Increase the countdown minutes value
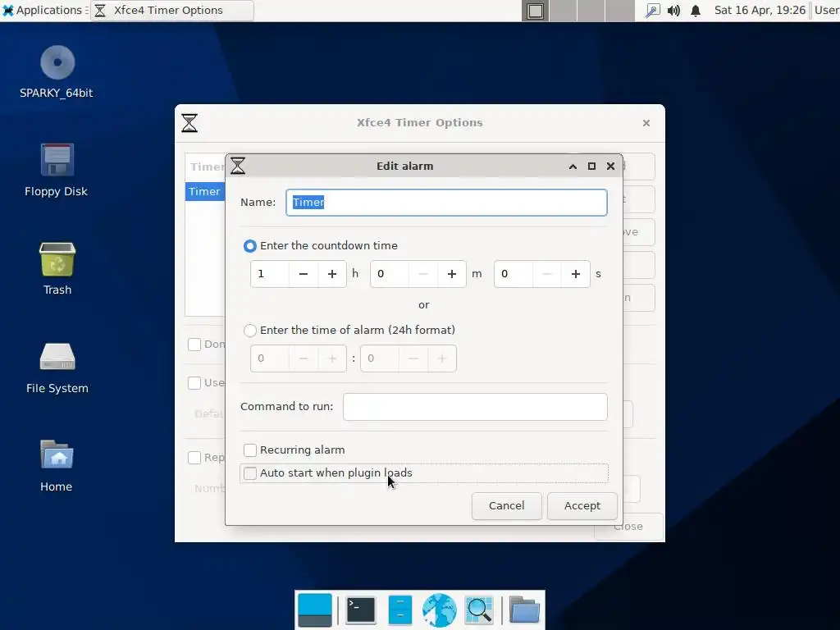 pyautogui.click(x=452, y=274)
